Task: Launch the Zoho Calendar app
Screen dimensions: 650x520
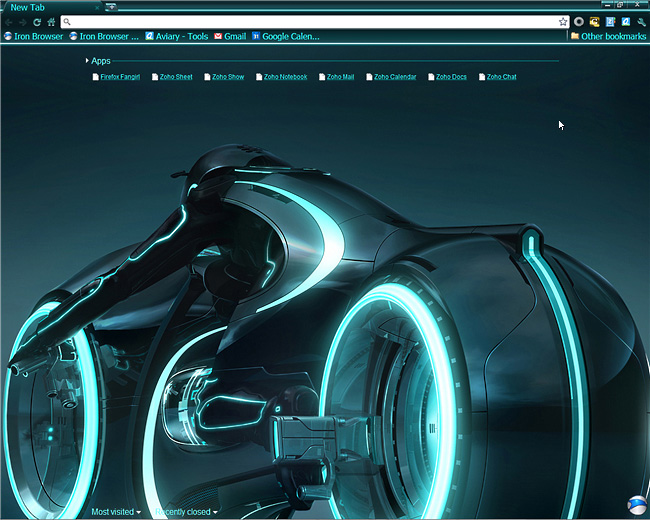Action: click(x=391, y=77)
